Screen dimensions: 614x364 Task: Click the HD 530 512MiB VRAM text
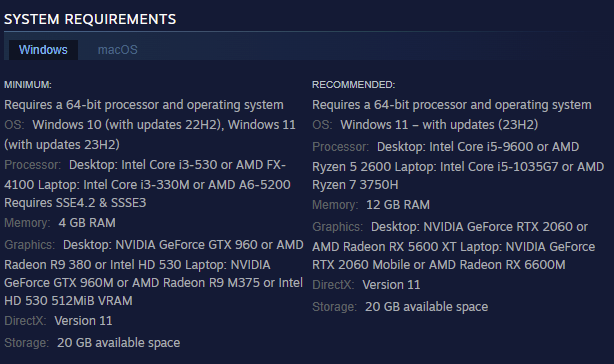tap(68, 301)
